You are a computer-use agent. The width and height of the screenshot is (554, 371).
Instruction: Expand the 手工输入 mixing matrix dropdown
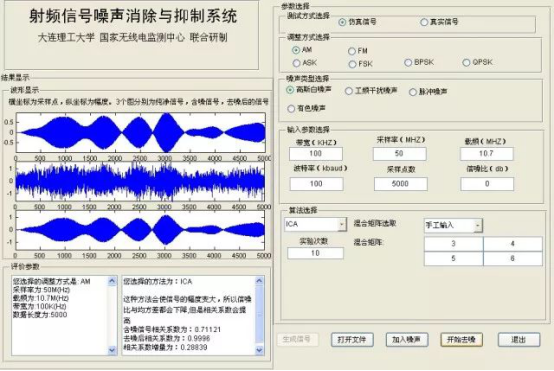pyautogui.click(x=478, y=225)
